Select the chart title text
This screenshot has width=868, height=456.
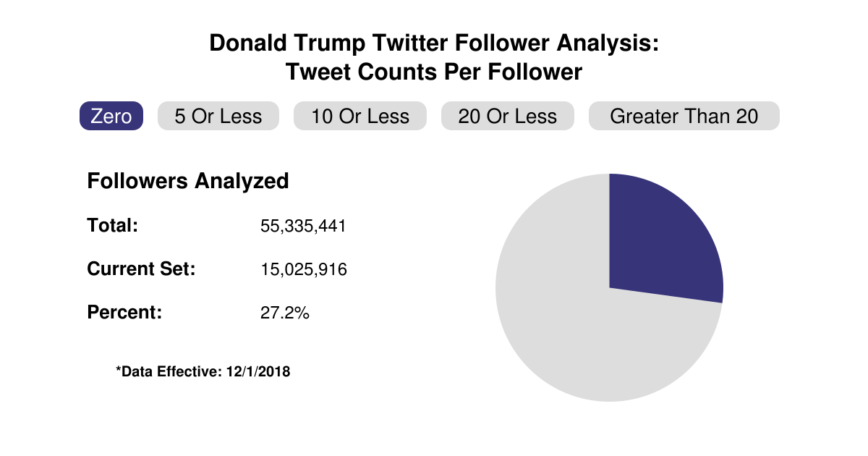(x=434, y=43)
